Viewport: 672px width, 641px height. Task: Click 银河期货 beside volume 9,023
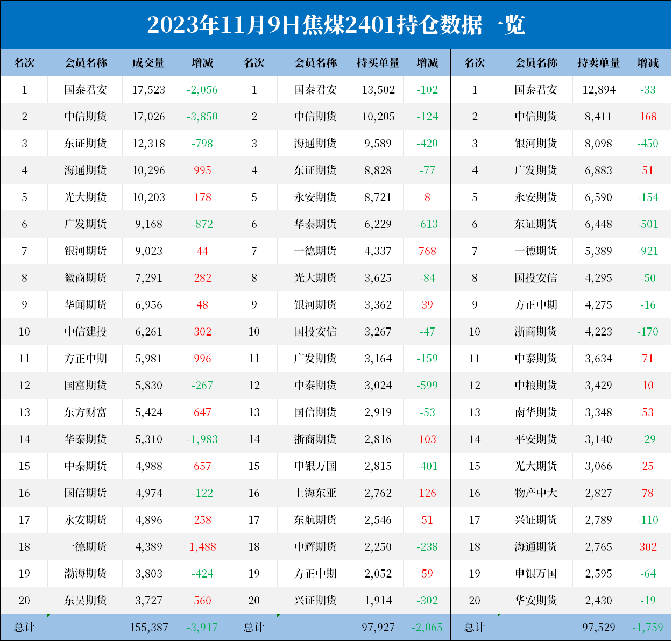[86, 251]
